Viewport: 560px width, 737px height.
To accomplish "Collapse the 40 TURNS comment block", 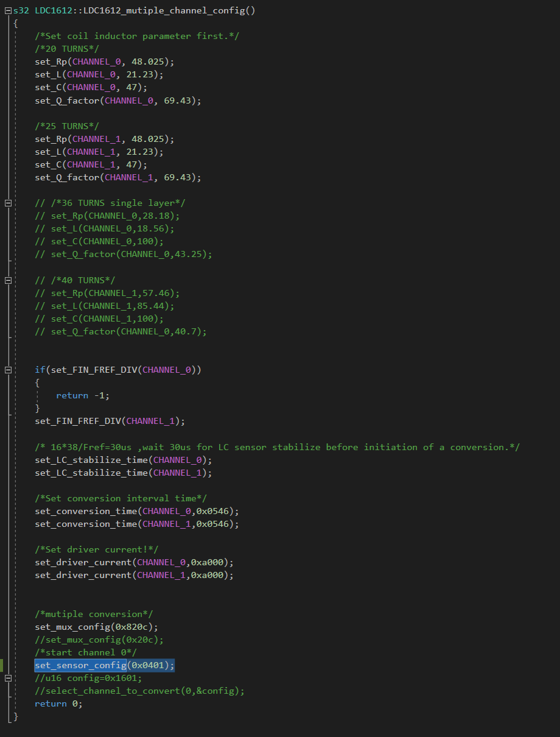I will (8, 280).
